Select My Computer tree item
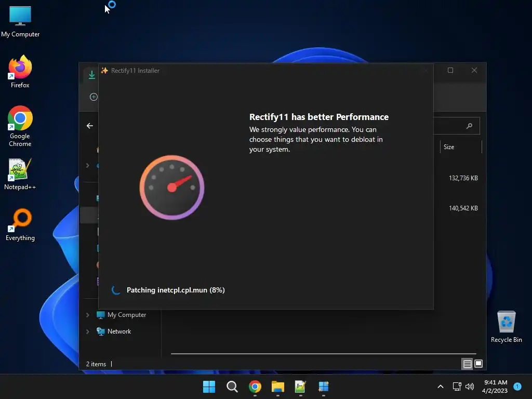The width and height of the screenshot is (532, 399). [122, 315]
